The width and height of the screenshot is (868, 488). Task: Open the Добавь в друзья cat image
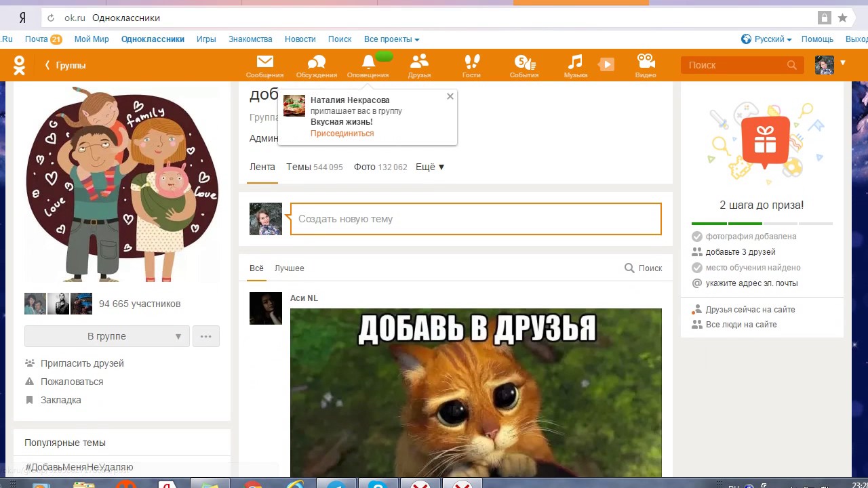point(475,393)
